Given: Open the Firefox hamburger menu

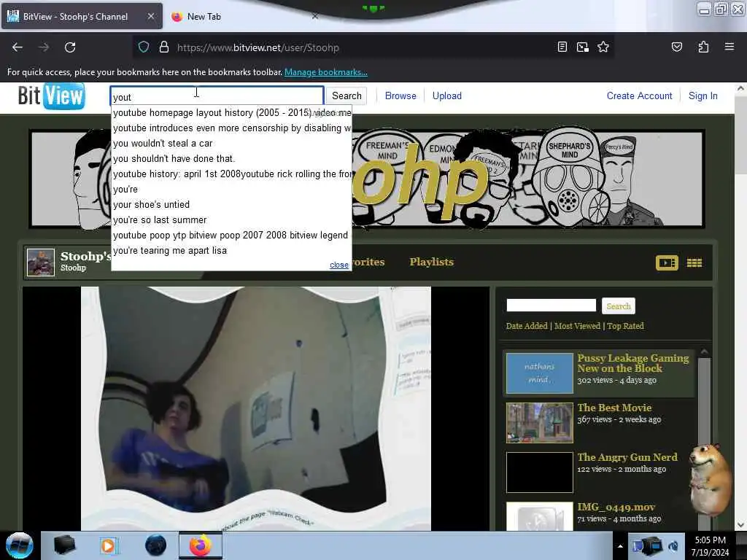Looking at the screenshot, I should click(x=729, y=47).
